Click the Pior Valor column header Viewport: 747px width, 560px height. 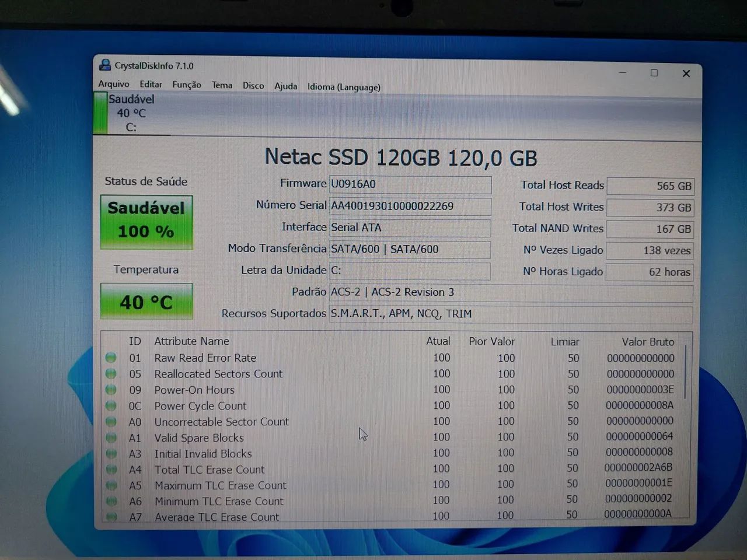coord(492,342)
